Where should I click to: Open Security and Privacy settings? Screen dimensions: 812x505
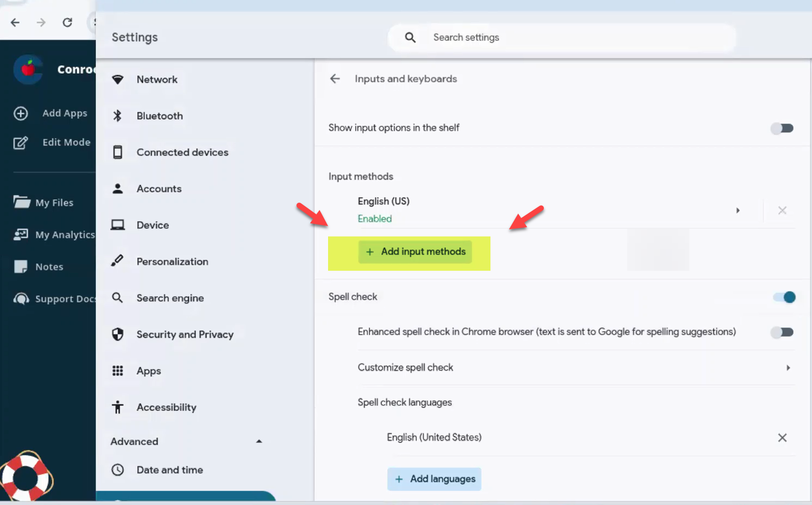point(185,334)
